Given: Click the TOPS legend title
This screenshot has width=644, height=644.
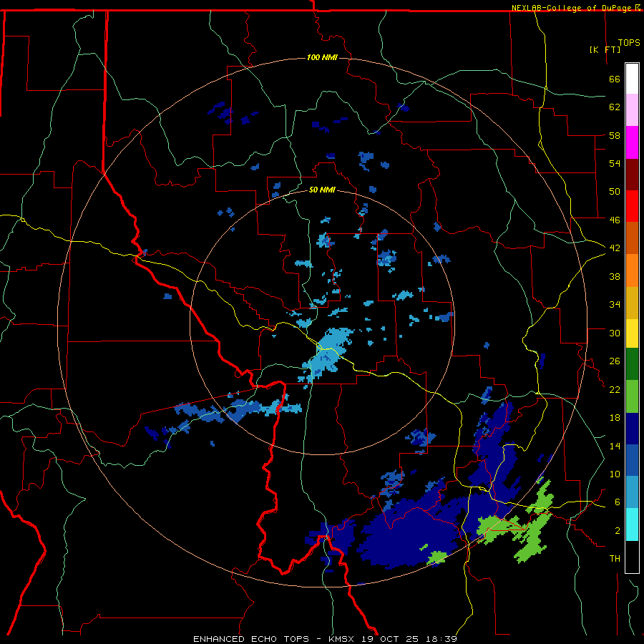Looking at the screenshot, I should point(629,43).
